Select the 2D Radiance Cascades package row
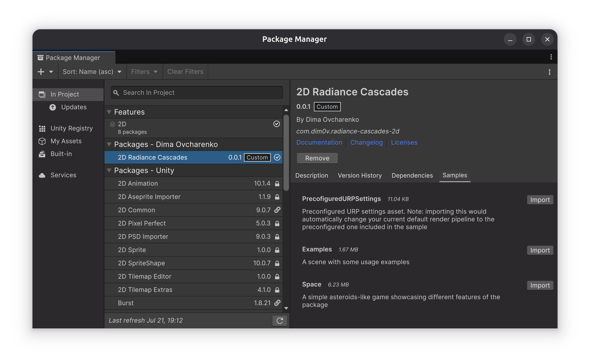This screenshot has width=590, height=364. click(194, 158)
